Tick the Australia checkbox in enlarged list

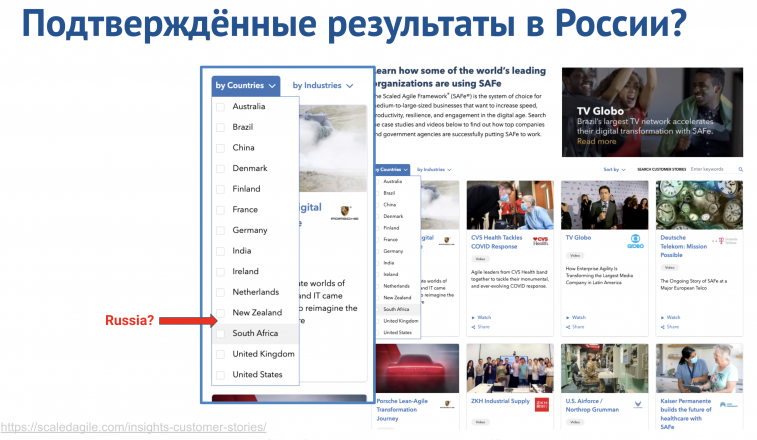[x=220, y=107]
